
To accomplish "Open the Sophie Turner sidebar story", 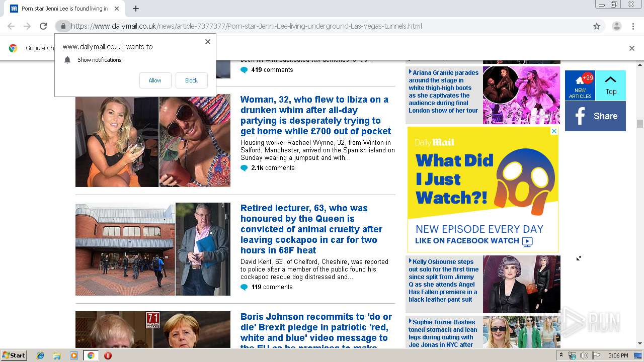I will pyautogui.click(x=443, y=333).
